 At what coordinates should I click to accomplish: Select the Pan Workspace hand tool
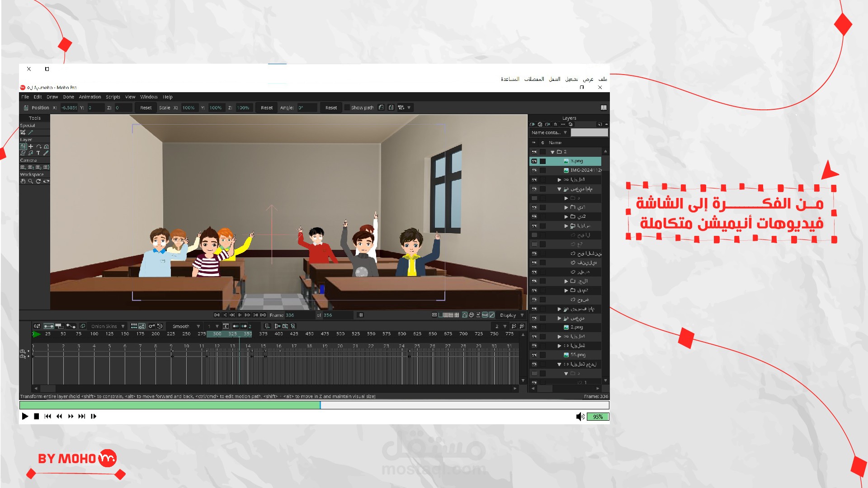tap(23, 181)
